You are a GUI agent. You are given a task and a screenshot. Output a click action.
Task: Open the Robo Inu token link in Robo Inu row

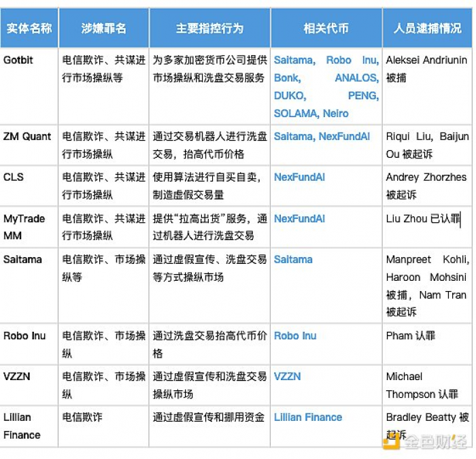(x=295, y=336)
